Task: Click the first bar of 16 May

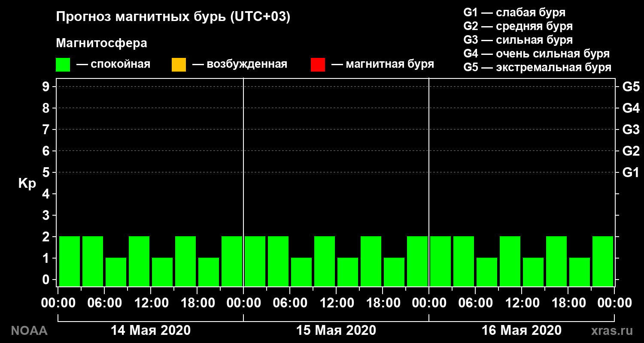Action: [440, 261]
